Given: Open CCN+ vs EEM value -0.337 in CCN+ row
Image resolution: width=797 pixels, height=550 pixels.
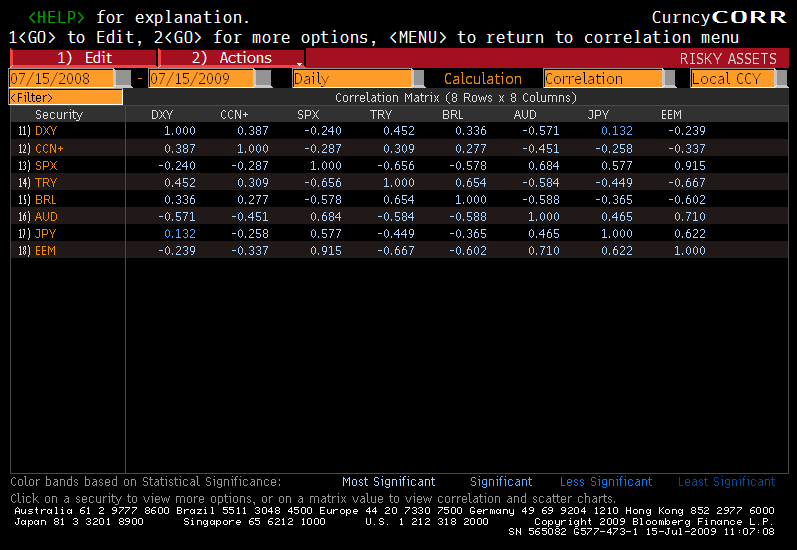Looking at the screenshot, I should coord(687,148).
